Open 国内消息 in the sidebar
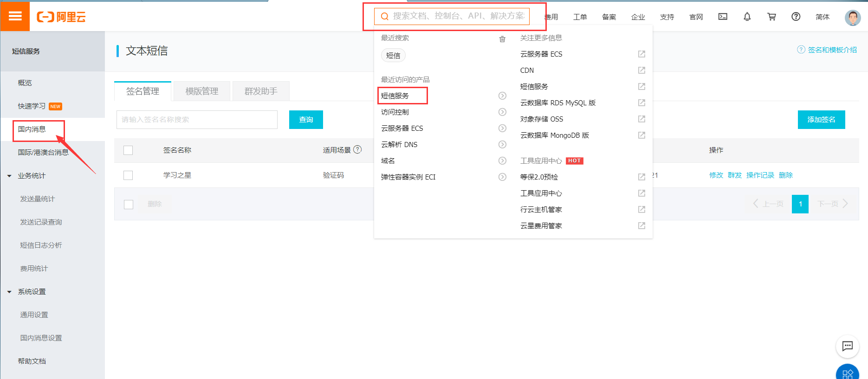 tap(32, 129)
